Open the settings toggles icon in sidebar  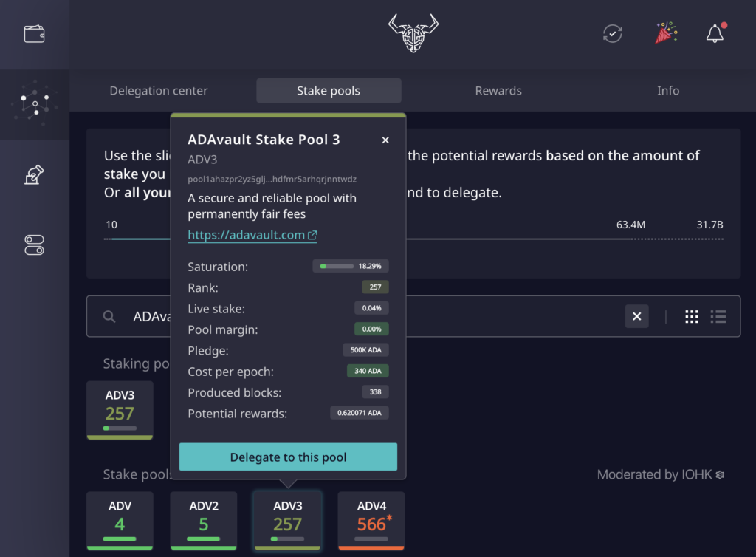point(34,245)
